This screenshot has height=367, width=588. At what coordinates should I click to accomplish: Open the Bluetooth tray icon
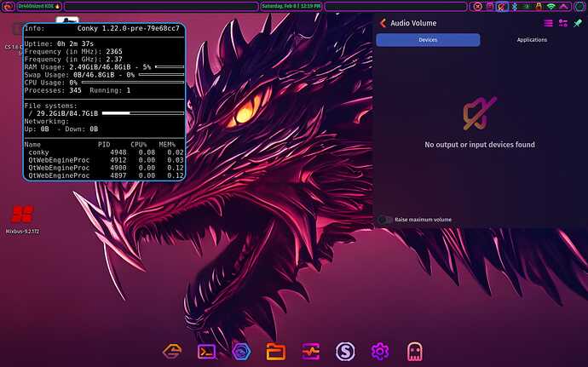[x=515, y=6]
